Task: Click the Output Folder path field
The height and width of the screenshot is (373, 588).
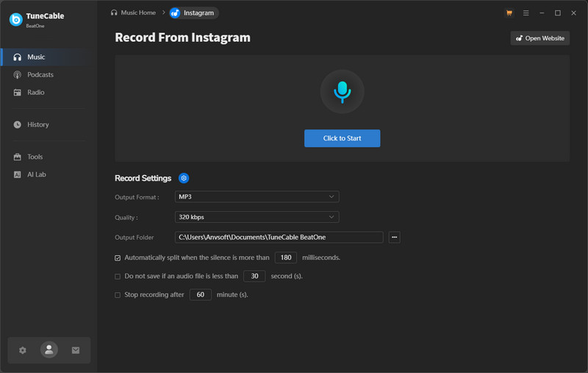Action: pyautogui.click(x=279, y=237)
